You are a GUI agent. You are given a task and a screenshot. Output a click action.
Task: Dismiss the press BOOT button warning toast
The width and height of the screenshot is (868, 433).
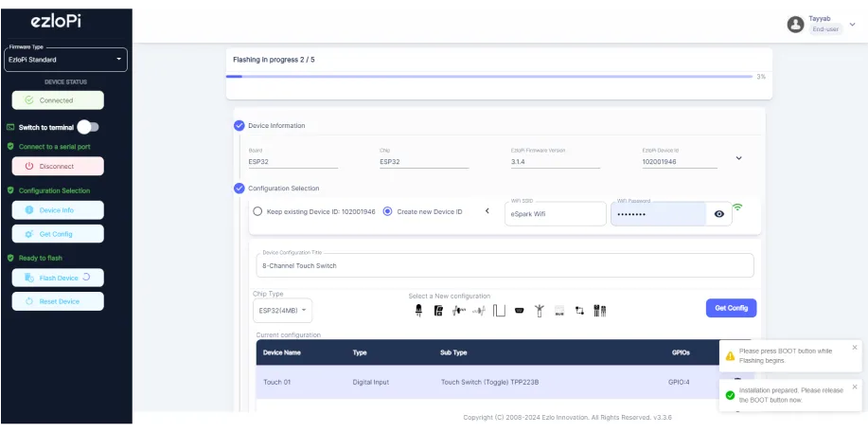click(854, 348)
